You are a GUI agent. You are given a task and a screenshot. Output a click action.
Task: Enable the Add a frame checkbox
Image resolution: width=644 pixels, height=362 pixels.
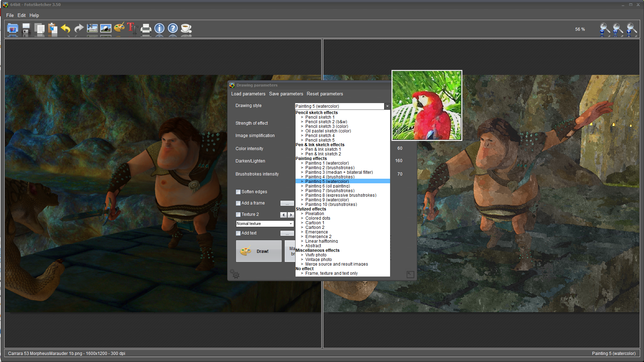238,203
